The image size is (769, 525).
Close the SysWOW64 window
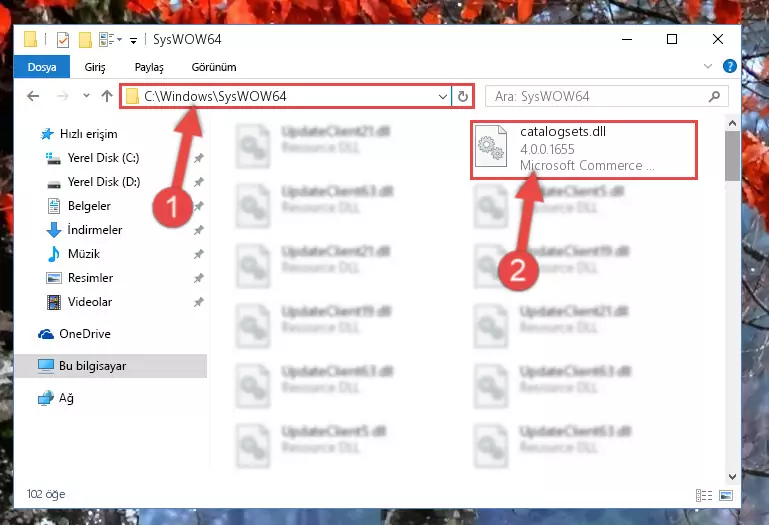[x=718, y=39]
